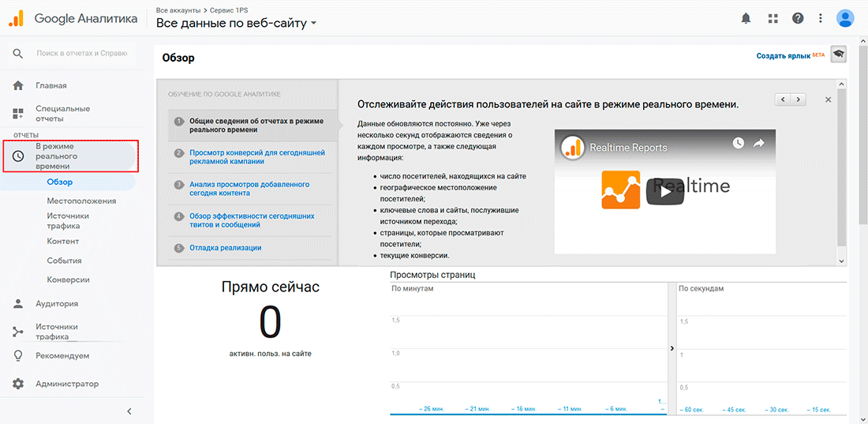
Task: Select Источники трафика under realtime reports
Action: (68, 221)
